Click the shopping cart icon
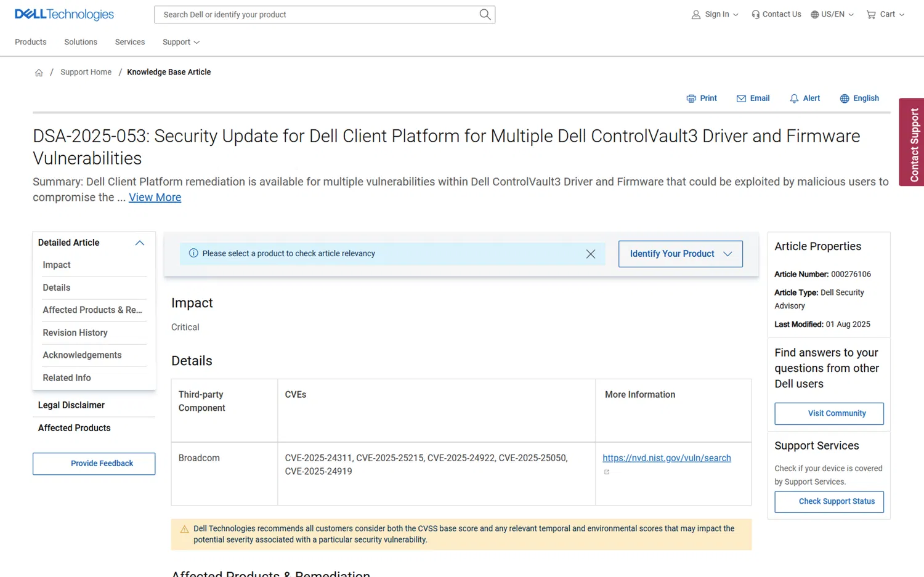Image resolution: width=924 pixels, height=577 pixels. pos(871,14)
